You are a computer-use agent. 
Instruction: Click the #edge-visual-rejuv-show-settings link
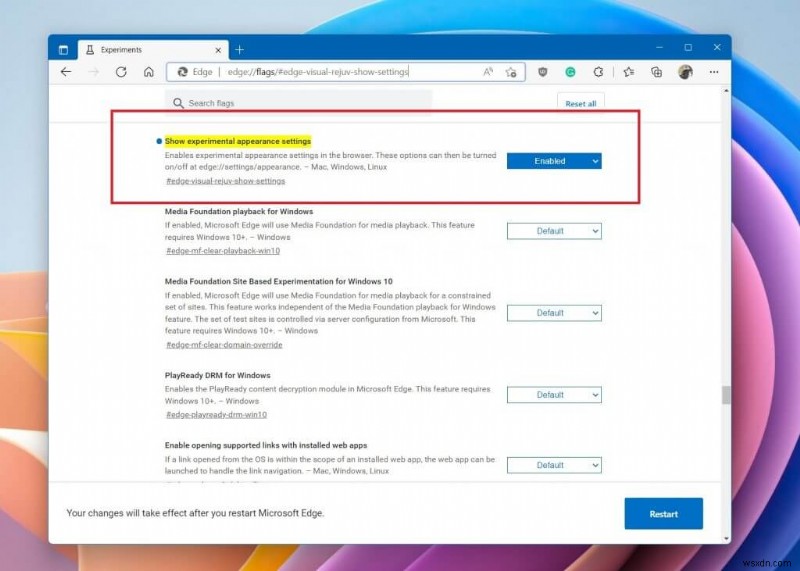coord(226,181)
